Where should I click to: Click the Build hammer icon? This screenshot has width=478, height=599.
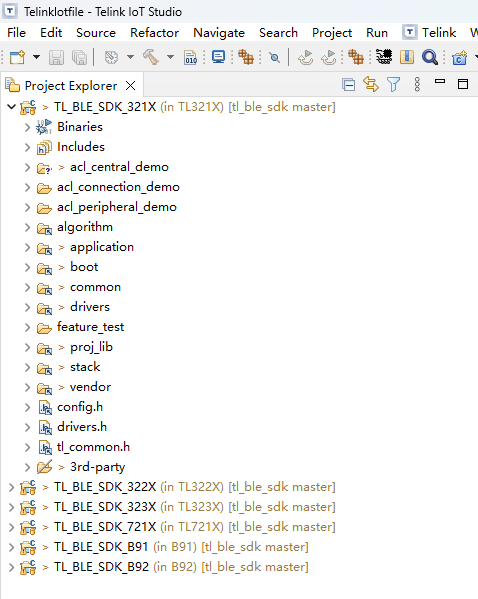pyautogui.click(x=151, y=57)
